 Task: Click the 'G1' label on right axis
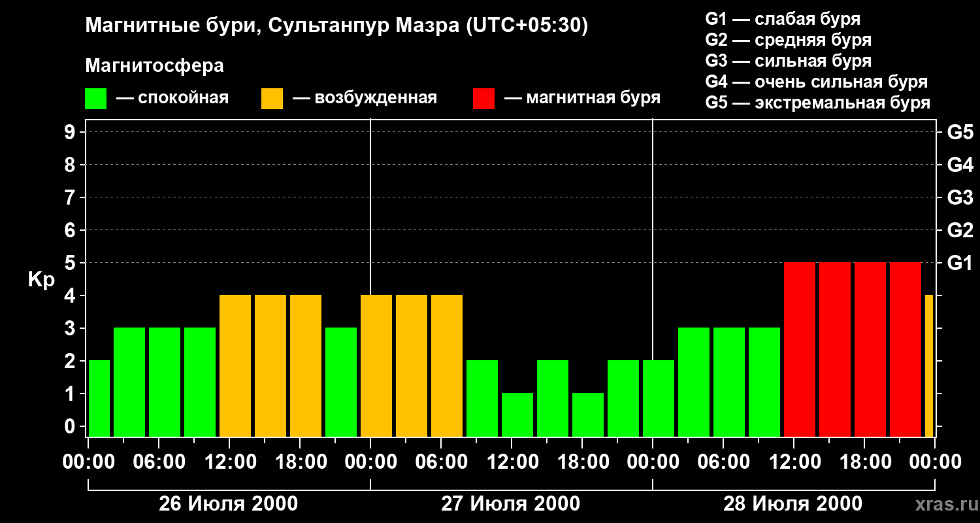(x=960, y=263)
